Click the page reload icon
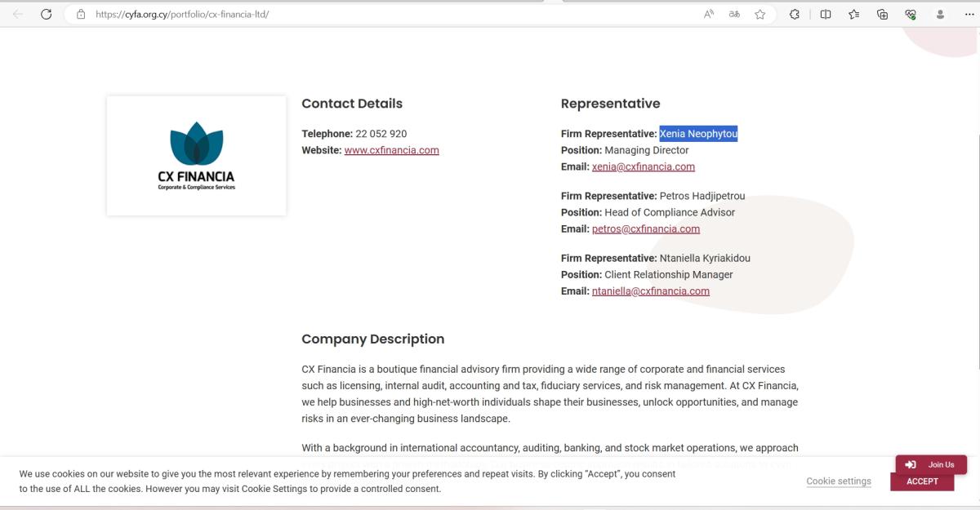 (47, 14)
